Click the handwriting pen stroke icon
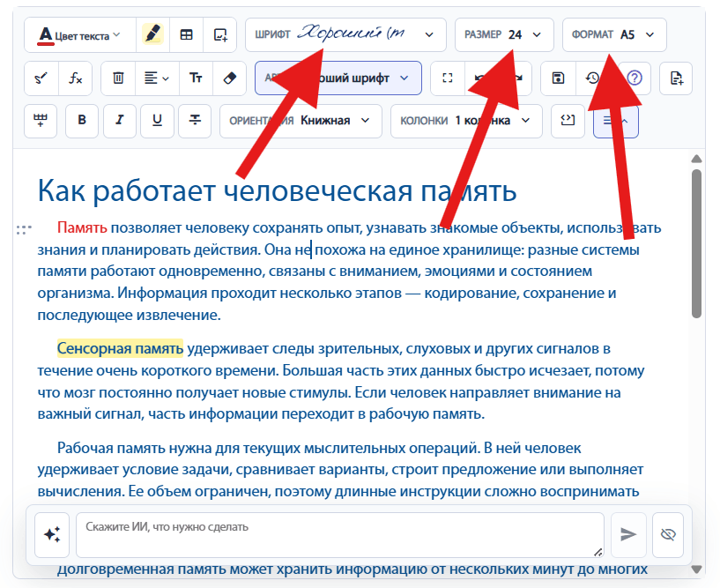 pos(41,78)
